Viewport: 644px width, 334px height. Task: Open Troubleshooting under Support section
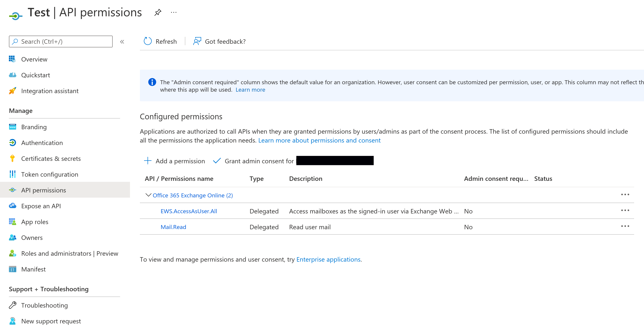coord(44,305)
